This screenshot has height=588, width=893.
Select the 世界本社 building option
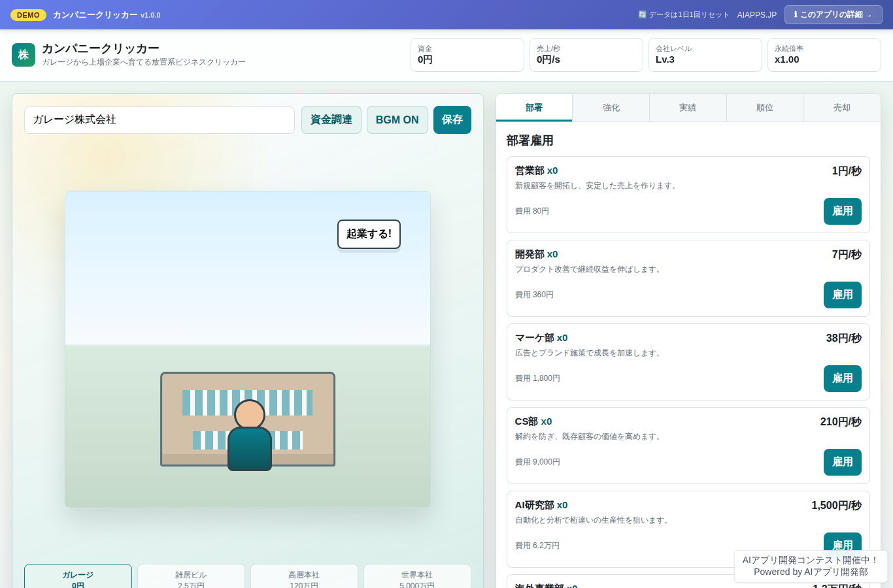point(417,576)
